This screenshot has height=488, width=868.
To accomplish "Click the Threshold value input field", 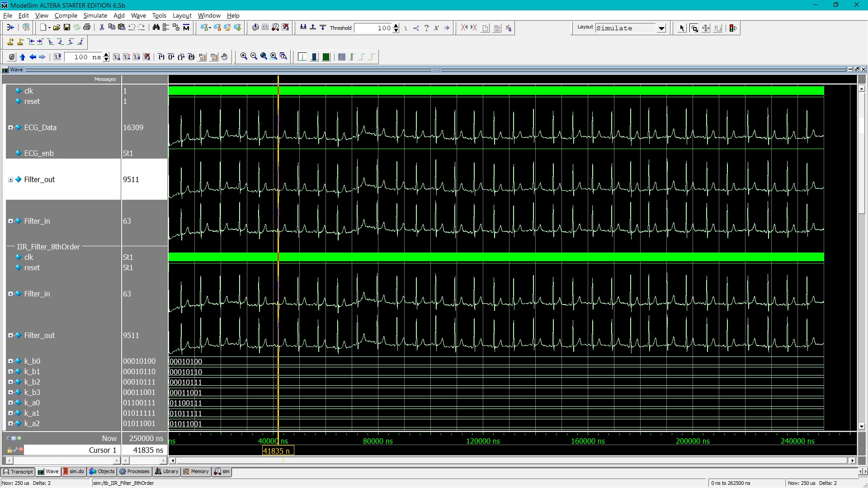I will (x=373, y=28).
